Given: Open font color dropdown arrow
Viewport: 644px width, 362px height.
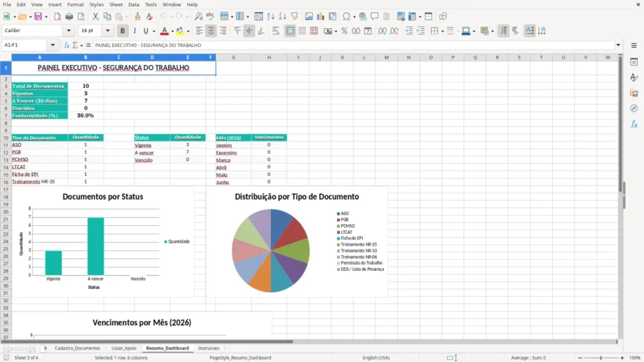Looking at the screenshot, I should (172, 31).
